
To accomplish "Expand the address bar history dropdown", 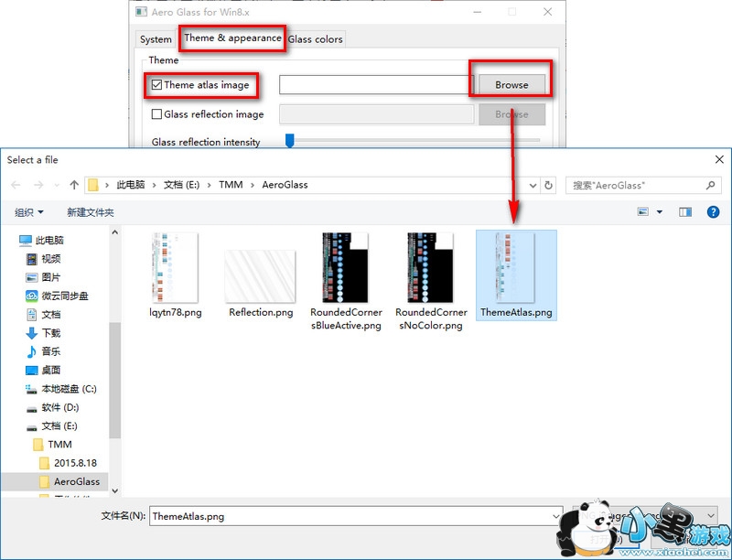I will tap(533, 185).
